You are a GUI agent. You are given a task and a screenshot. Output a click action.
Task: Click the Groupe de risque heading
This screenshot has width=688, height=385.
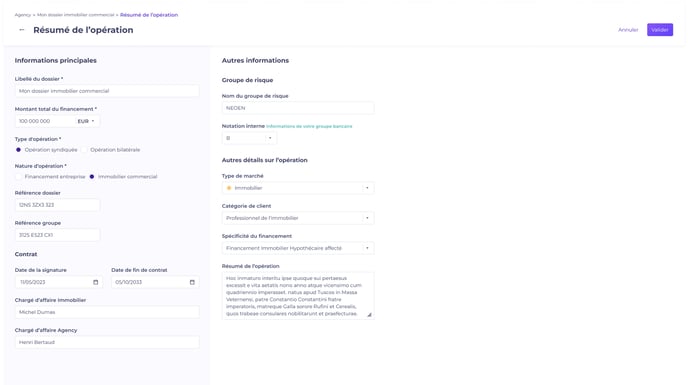pyautogui.click(x=247, y=80)
